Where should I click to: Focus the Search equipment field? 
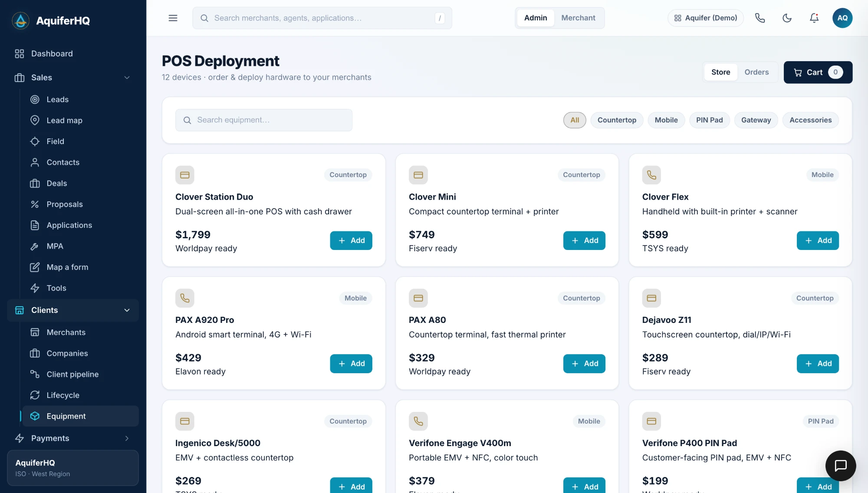click(263, 120)
